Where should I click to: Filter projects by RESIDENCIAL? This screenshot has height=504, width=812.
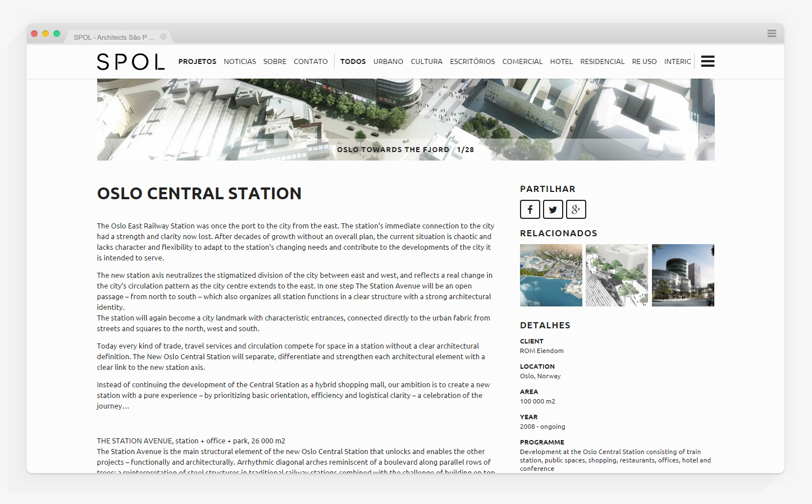(x=602, y=62)
